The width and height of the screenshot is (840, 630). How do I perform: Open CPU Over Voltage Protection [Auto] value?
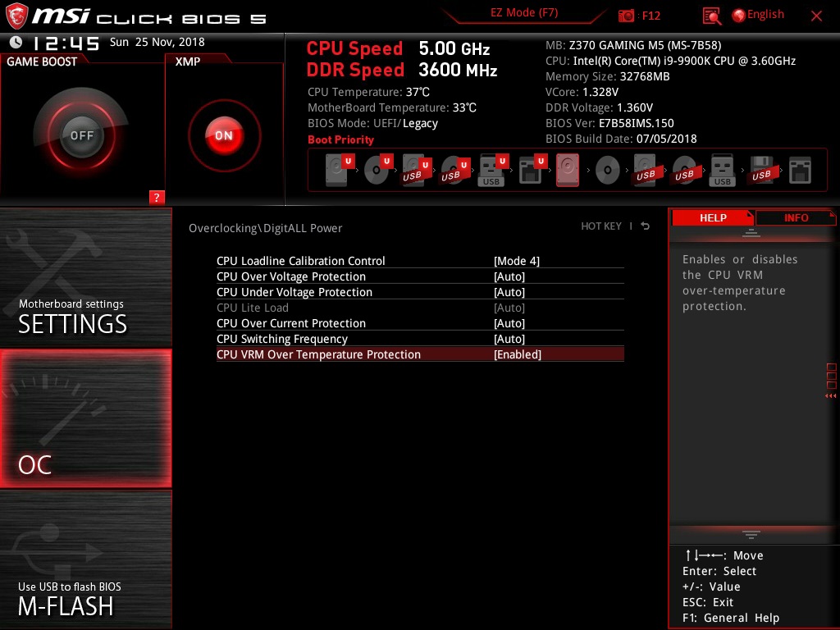pyautogui.click(x=509, y=276)
